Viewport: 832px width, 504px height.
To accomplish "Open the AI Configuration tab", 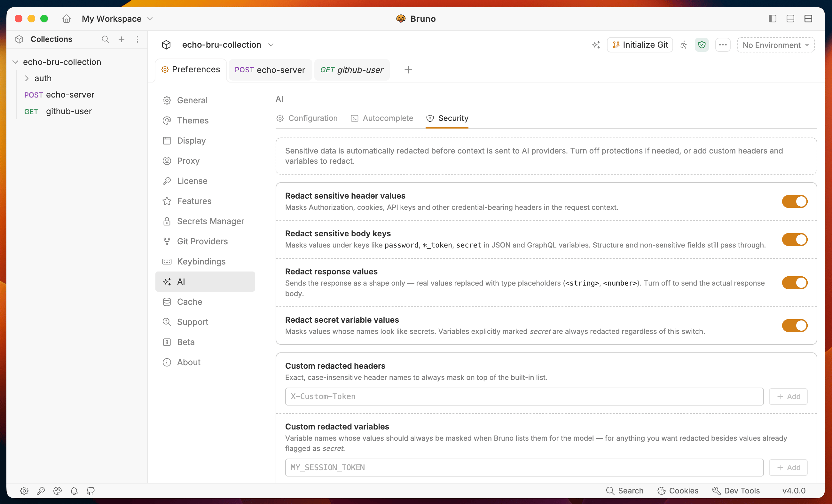I will (x=307, y=118).
